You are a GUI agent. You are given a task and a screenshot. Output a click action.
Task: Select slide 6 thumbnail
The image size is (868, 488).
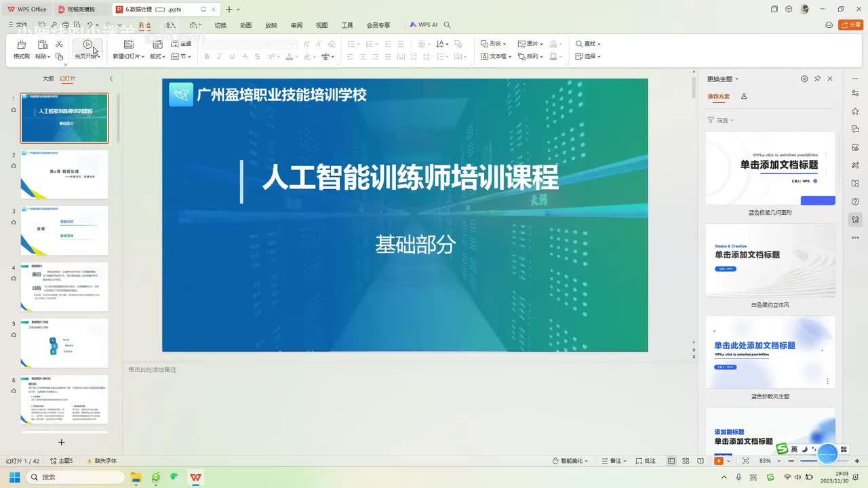64,399
